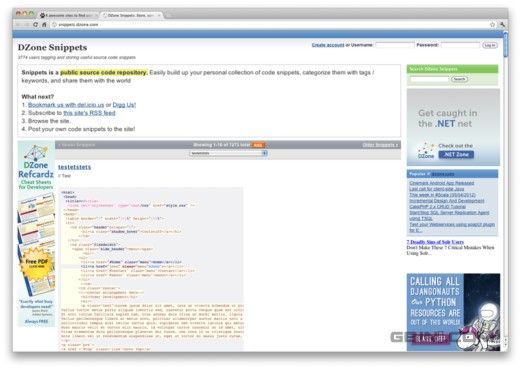Focus the Username input field
This screenshot has width=520, height=369.
click(395, 45)
